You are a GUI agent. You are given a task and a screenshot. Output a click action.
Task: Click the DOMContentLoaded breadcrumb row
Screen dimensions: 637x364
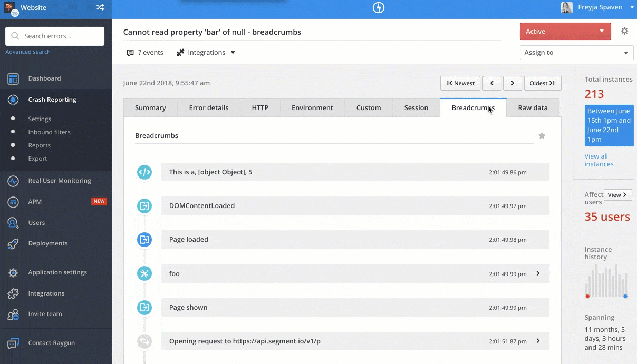pyautogui.click(x=355, y=206)
